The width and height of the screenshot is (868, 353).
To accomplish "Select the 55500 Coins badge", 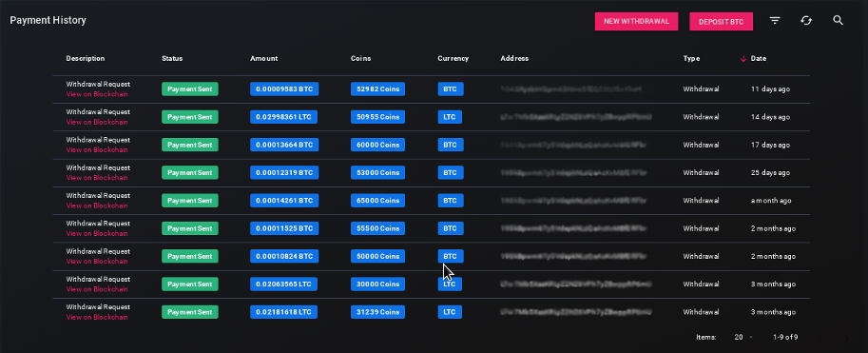I will click(x=378, y=228).
